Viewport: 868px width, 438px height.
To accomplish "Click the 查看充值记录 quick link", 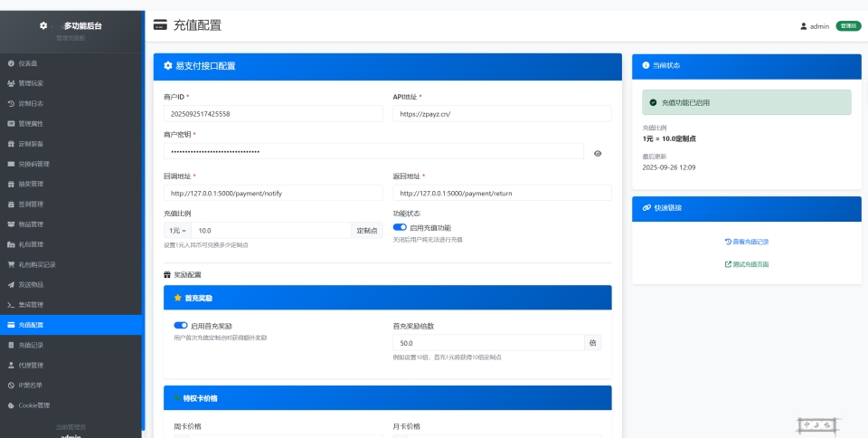I will [x=747, y=242].
